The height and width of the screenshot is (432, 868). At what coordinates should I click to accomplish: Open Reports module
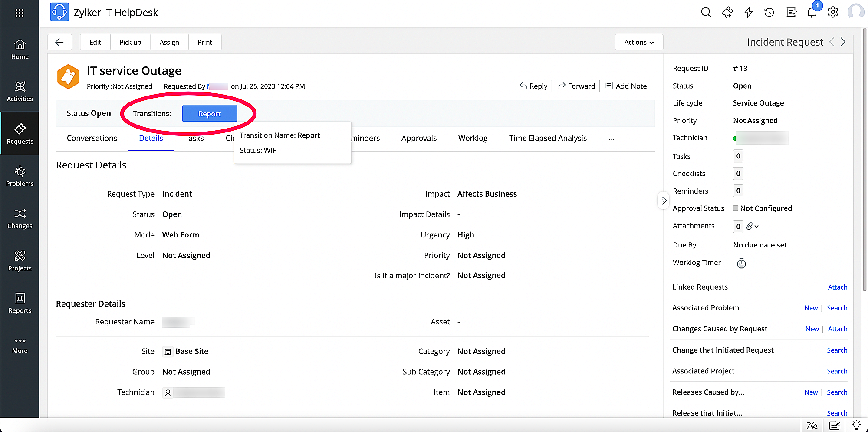(20, 303)
